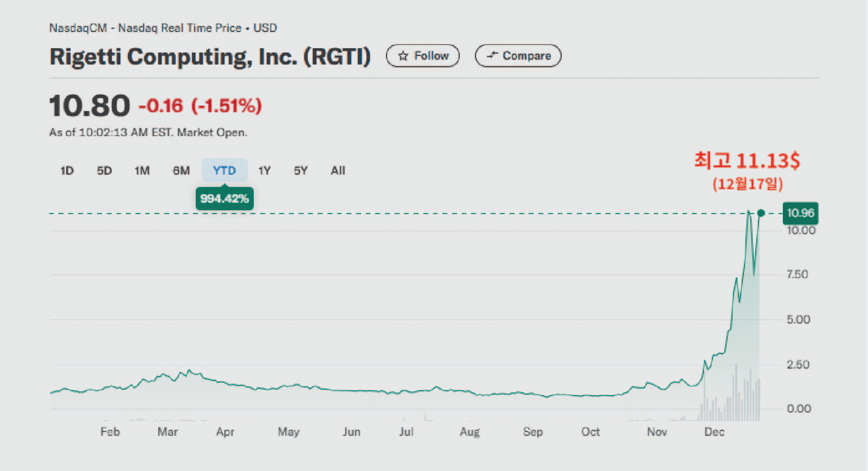Show the All time range

coord(338,171)
